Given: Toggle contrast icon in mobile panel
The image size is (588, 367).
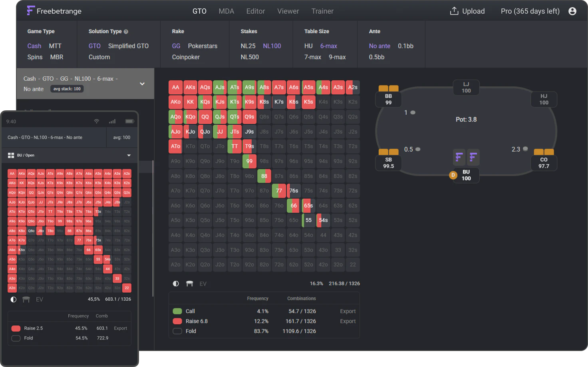Looking at the screenshot, I should 13,299.
